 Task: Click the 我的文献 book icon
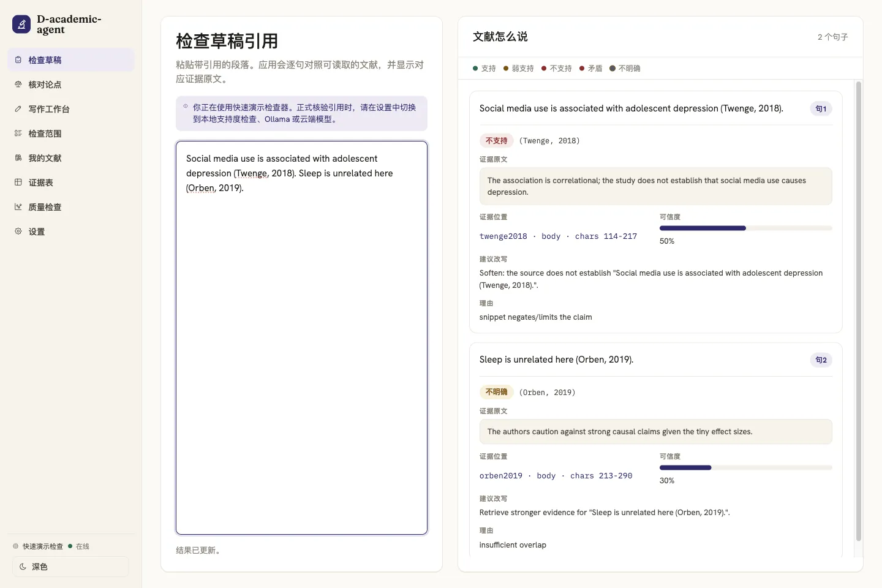click(x=18, y=158)
